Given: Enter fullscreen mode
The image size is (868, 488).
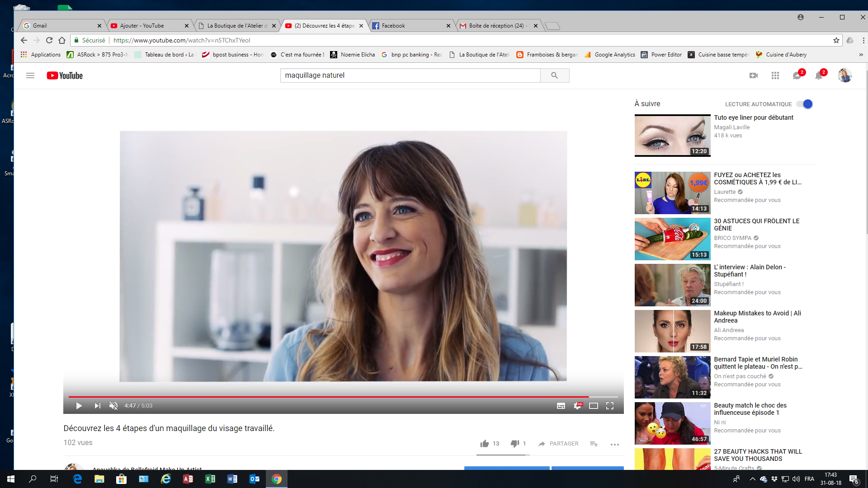Looking at the screenshot, I should [610, 406].
